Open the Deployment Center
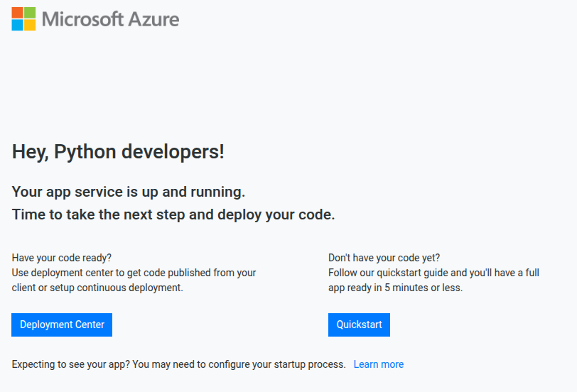The image size is (577, 392). pos(62,325)
